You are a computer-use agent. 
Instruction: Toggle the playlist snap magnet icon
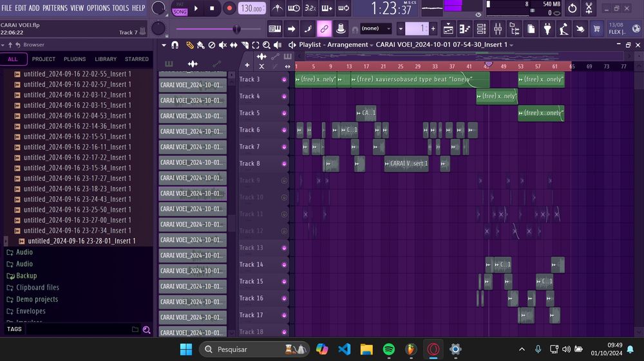(175, 45)
